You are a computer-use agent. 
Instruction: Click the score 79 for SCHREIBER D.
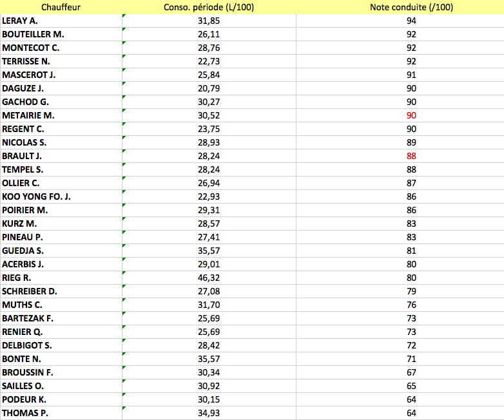tap(411, 291)
